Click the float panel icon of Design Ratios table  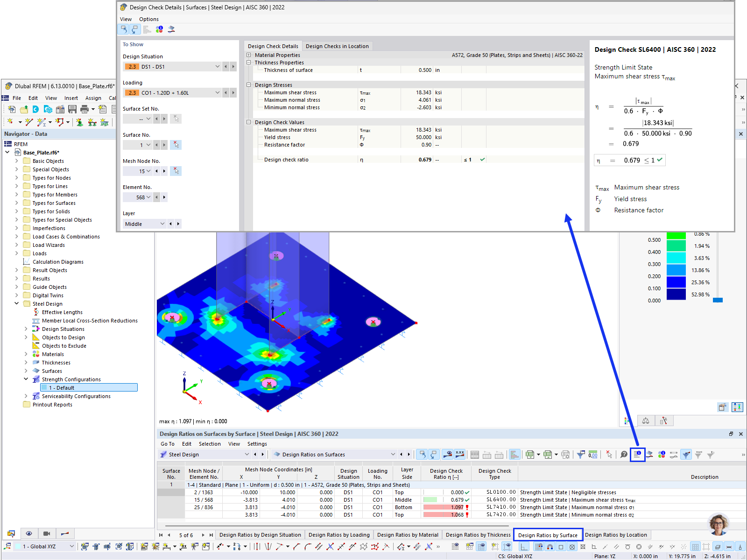(731, 434)
